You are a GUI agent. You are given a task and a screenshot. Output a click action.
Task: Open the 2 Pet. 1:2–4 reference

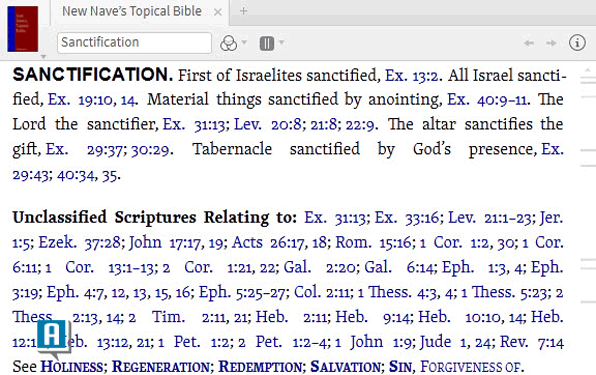pyautogui.click(x=284, y=342)
